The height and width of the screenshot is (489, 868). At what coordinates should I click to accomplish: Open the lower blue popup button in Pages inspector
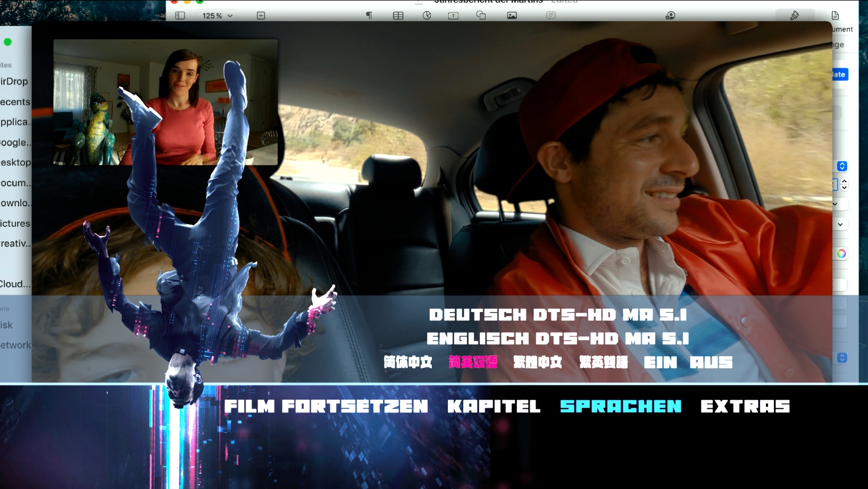842,357
